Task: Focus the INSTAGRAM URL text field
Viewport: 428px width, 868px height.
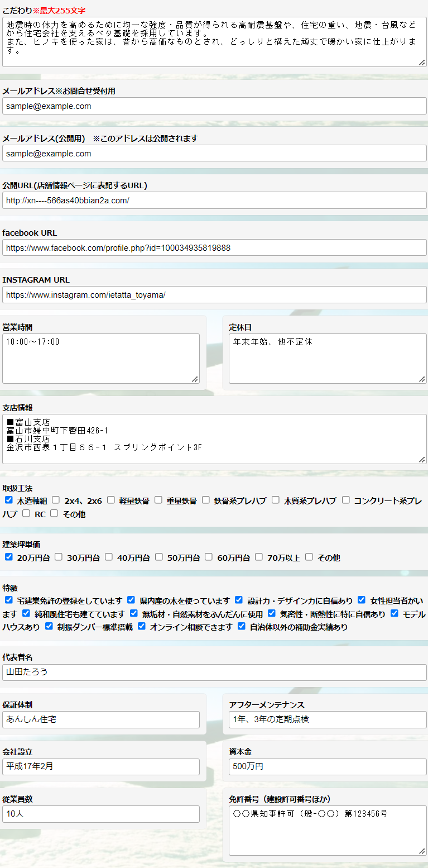Action: (x=214, y=294)
